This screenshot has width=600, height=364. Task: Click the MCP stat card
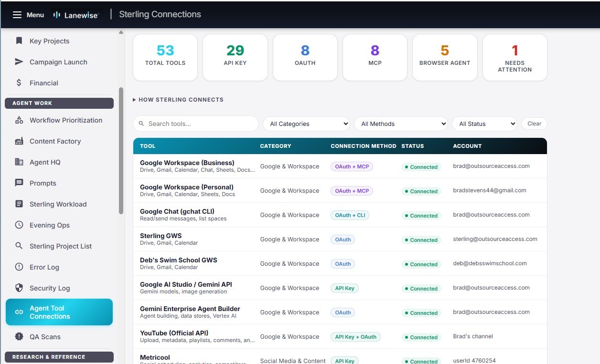pos(375,57)
